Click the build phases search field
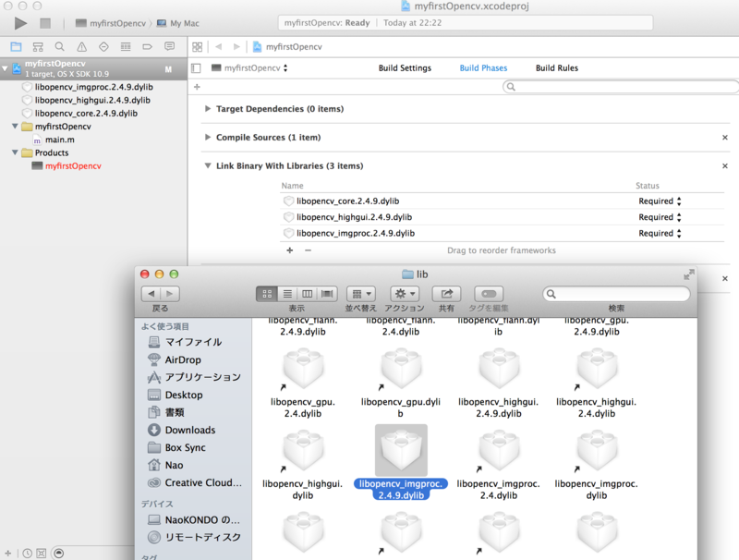 [x=621, y=87]
